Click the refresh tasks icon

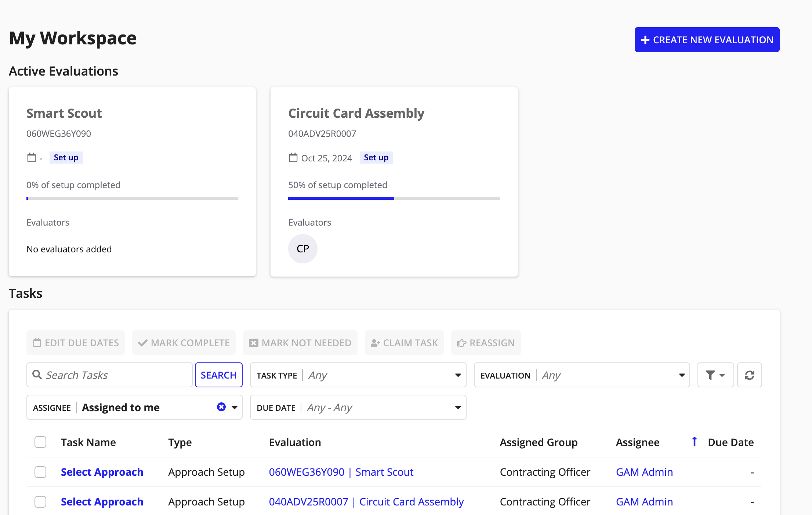(x=749, y=375)
